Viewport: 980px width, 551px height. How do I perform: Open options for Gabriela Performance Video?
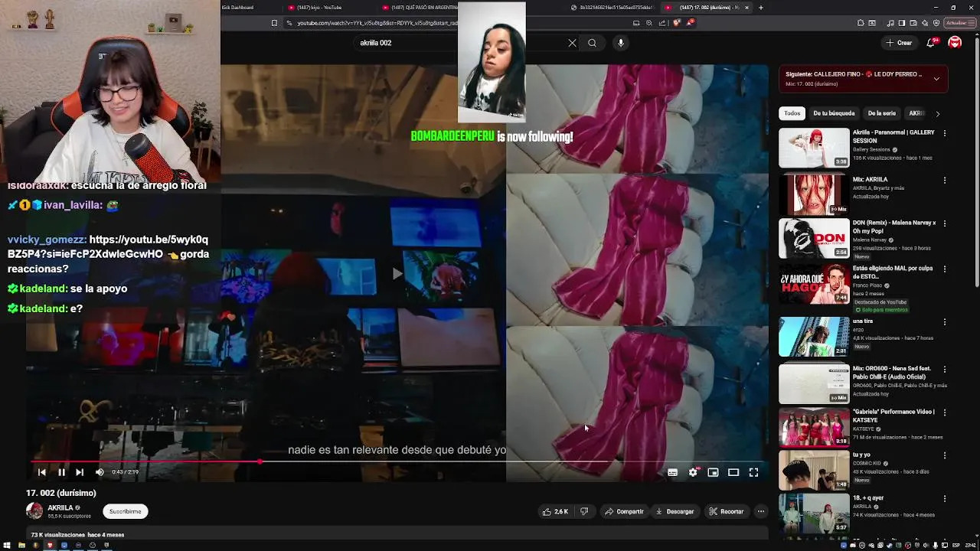click(x=945, y=412)
